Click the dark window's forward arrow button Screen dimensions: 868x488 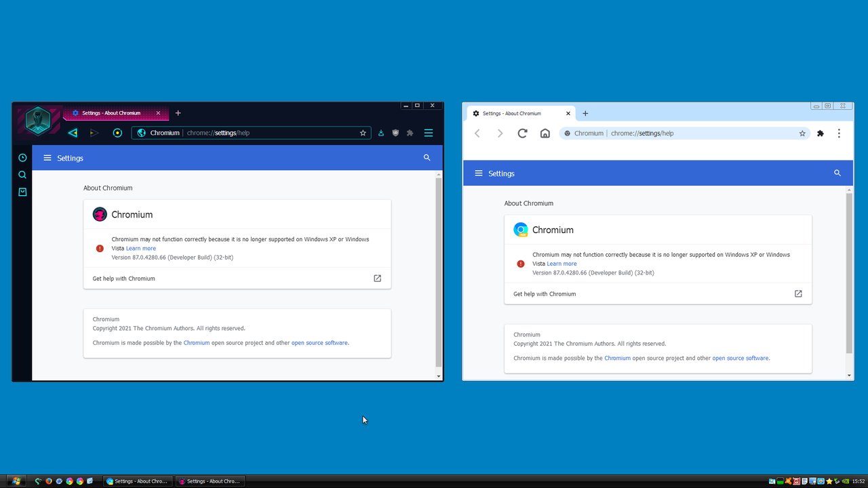[x=94, y=133]
